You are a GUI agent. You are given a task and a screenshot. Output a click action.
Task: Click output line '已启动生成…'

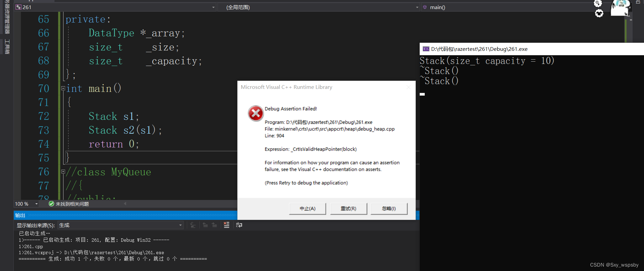coord(34,233)
